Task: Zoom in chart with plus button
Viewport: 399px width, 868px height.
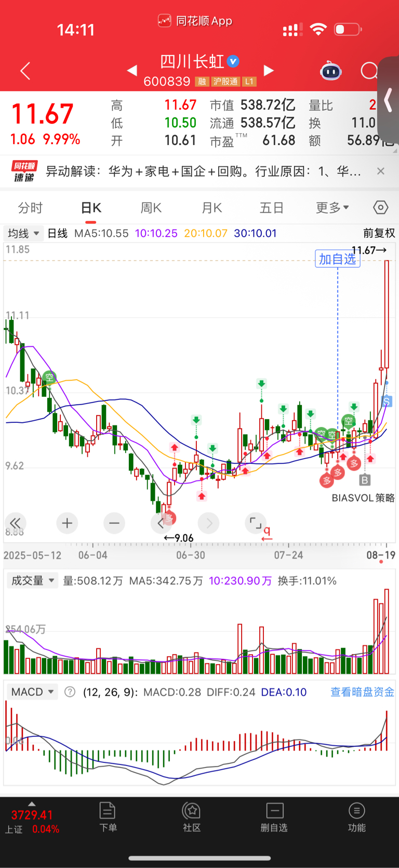Action: pyautogui.click(x=67, y=523)
